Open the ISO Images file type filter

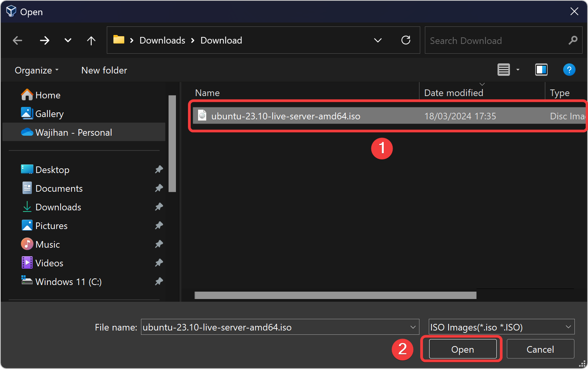501,327
